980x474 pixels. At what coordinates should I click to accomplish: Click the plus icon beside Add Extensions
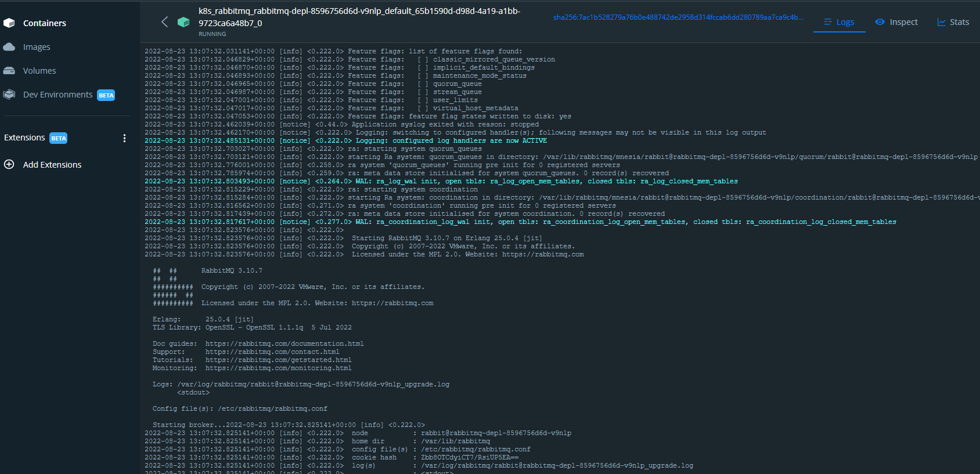tap(9, 164)
